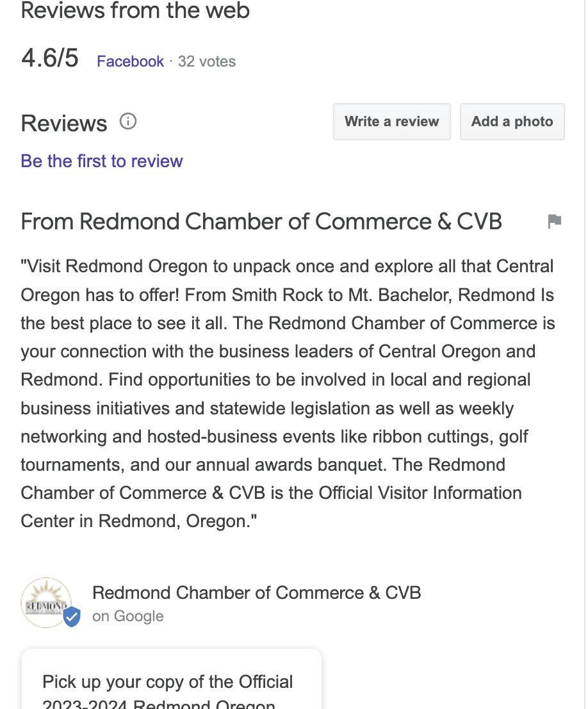The width and height of the screenshot is (588, 709).
Task: Click the 4.6/5 rating score
Action: [50, 58]
